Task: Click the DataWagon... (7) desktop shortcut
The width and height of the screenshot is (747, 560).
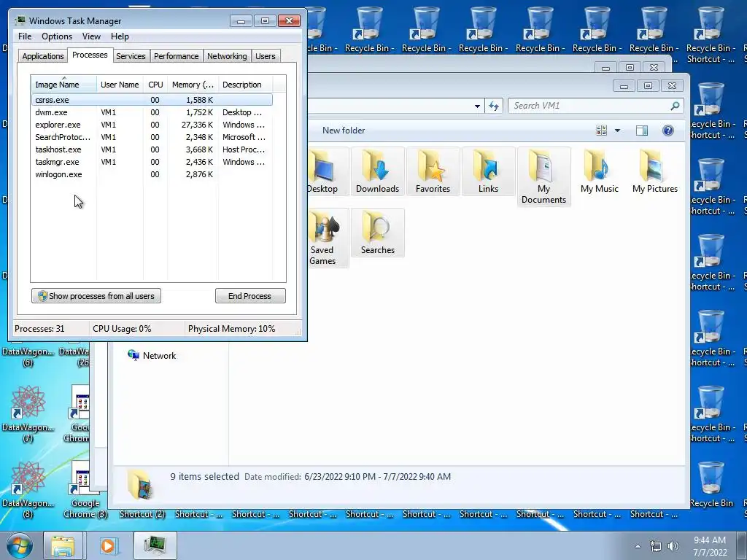Action: click(x=28, y=414)
